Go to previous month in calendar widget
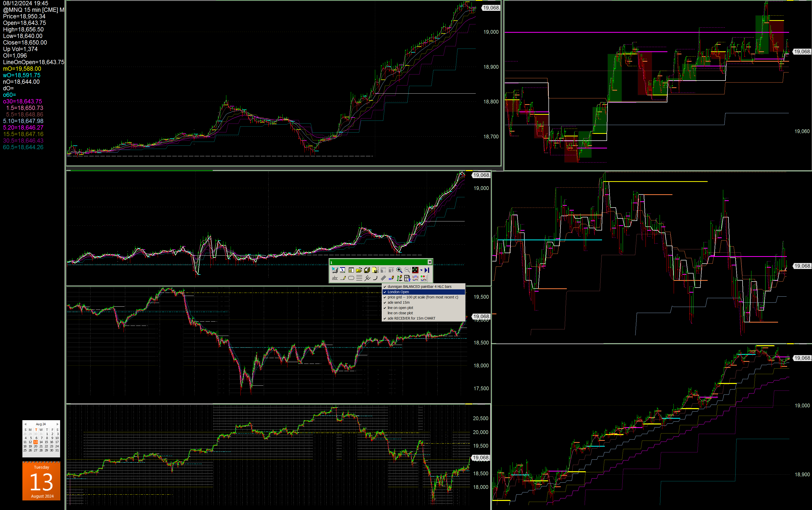 [25, 424]
